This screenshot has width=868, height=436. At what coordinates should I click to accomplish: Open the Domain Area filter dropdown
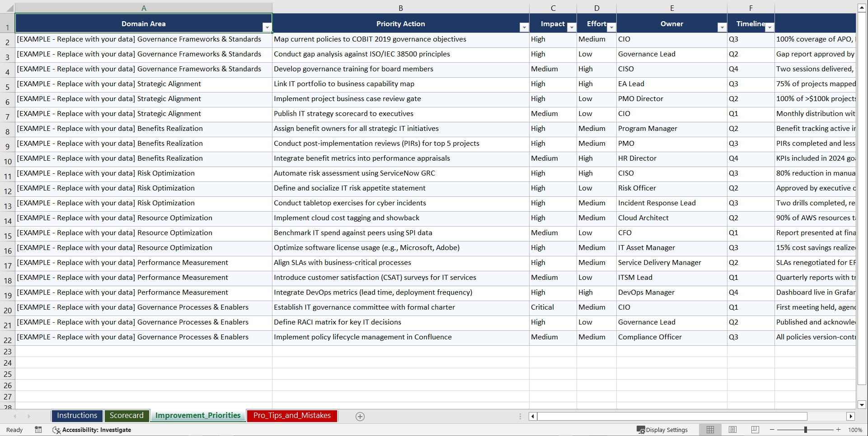[x=267, y=28]
